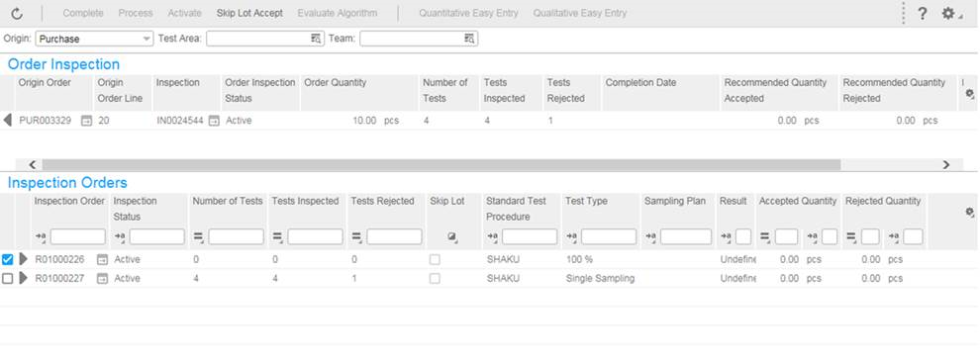
Task: Open details icon next to IN0024544
Action: [214, 121]
